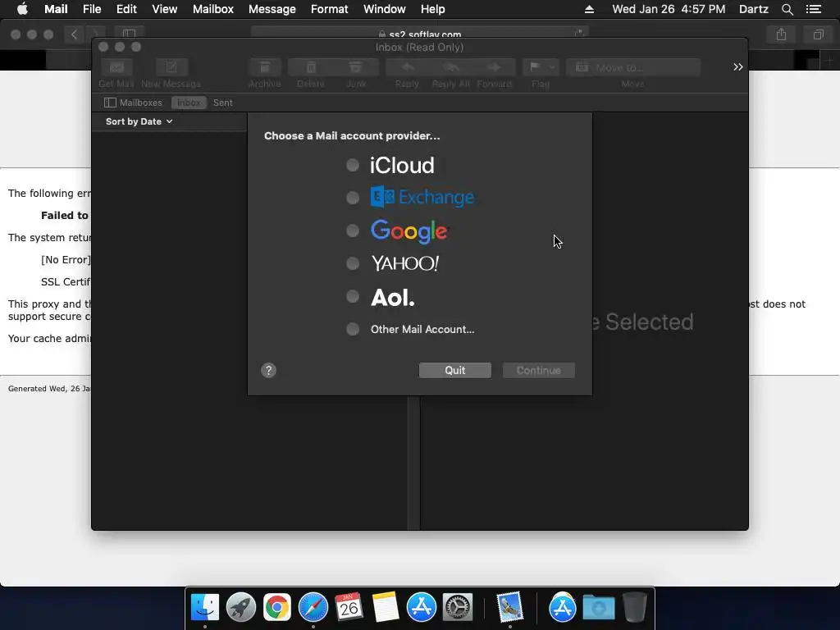Select Other Mail Account radio button

353,329
